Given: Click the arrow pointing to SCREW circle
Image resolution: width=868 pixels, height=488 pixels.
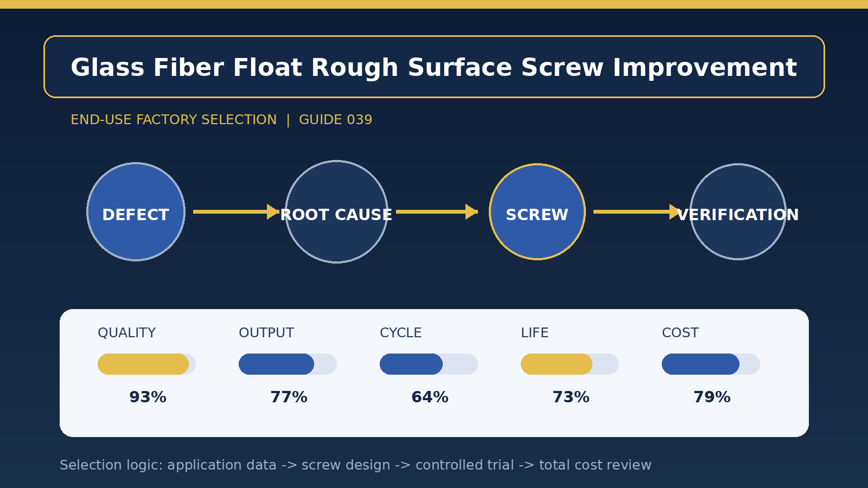Looking at the screenshot, I should click(x=437, y=211).
